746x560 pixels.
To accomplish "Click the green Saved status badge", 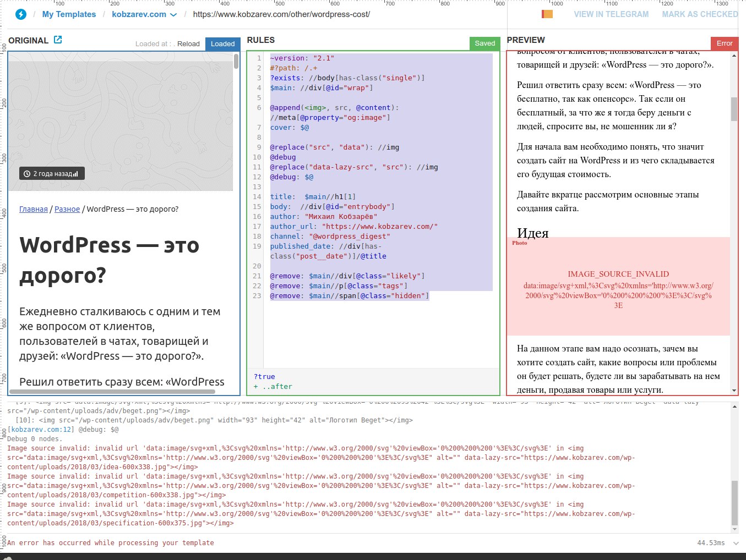I will (485, 43).
